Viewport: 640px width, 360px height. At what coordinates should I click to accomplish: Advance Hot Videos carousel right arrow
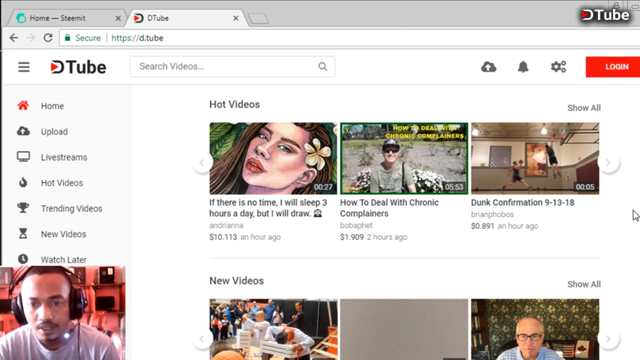pyautogui.click(x=608, y=162)
